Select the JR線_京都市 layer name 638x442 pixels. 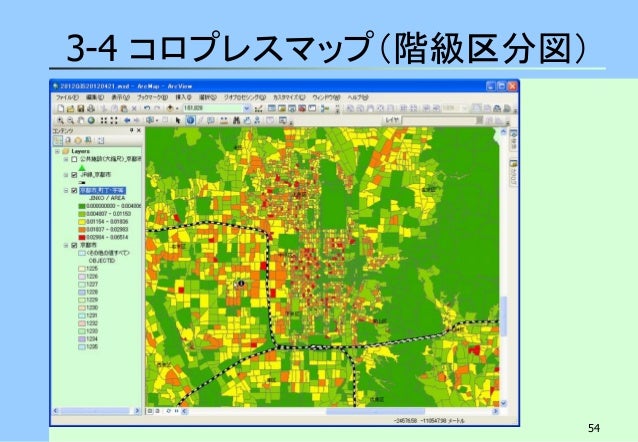95,175
